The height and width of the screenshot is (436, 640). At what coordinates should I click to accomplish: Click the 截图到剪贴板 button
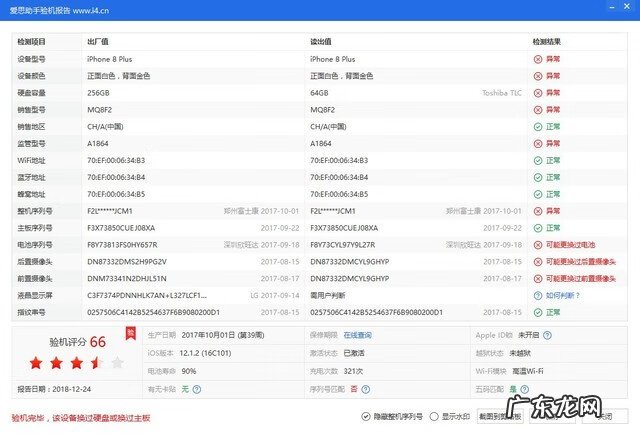[x=500, y=416]
